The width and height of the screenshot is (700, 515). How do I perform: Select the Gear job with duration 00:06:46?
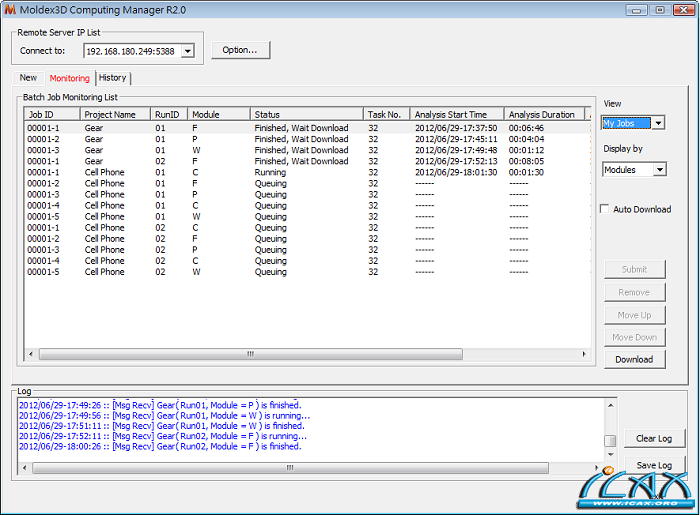pos(308,128)
